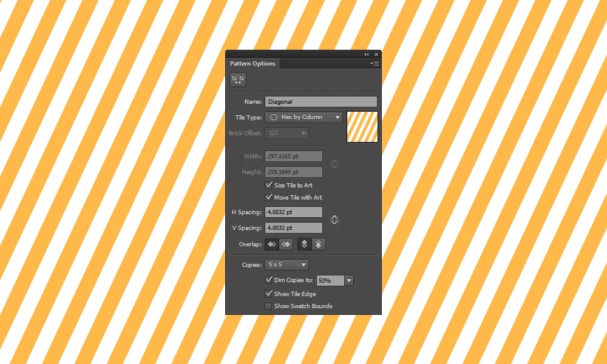Click inside the Name field showing Diagonal
The height and width of the screenshot is (364, 607).
pyautogui.click(x=320, y=101)
